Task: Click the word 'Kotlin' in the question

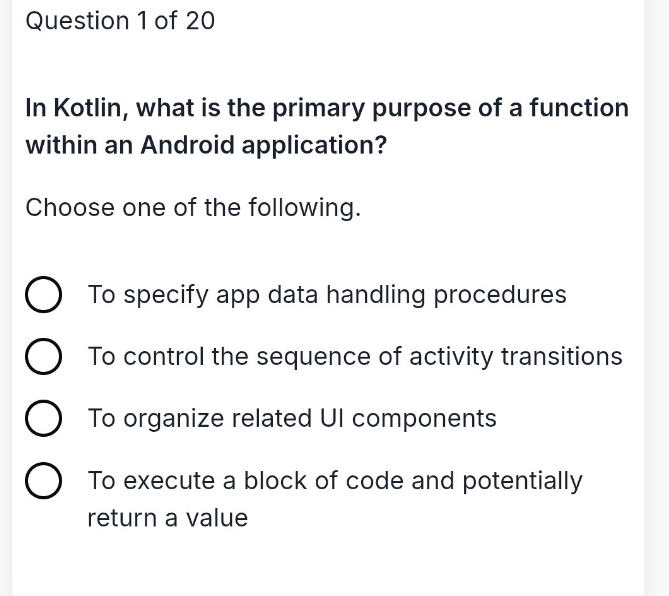Action: (90, 108)
